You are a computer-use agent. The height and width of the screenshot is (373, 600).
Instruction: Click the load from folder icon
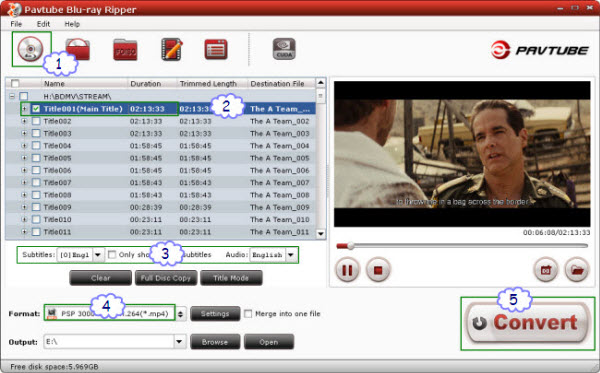click(x=78, y=49)
